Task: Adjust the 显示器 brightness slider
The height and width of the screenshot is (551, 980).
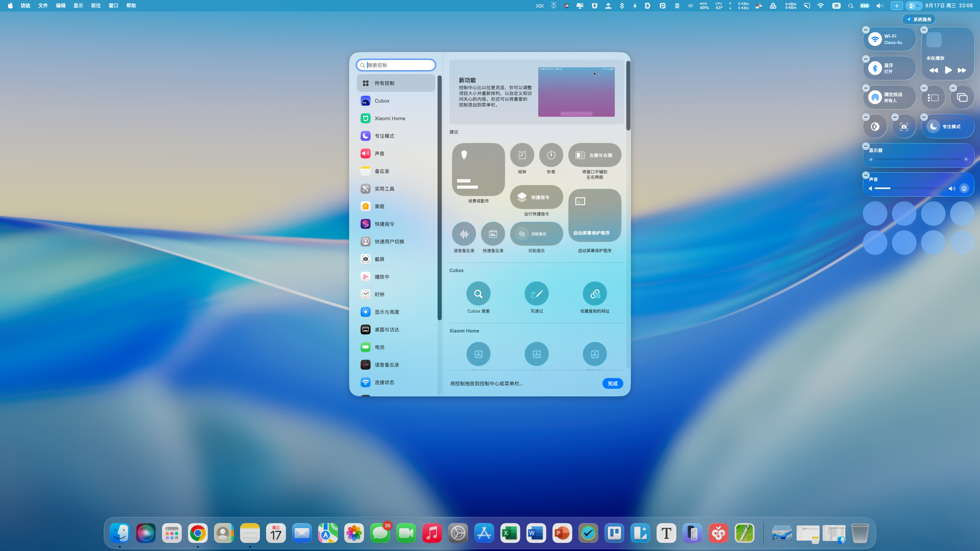Action: pyautogui.click(x=918, y=159)
